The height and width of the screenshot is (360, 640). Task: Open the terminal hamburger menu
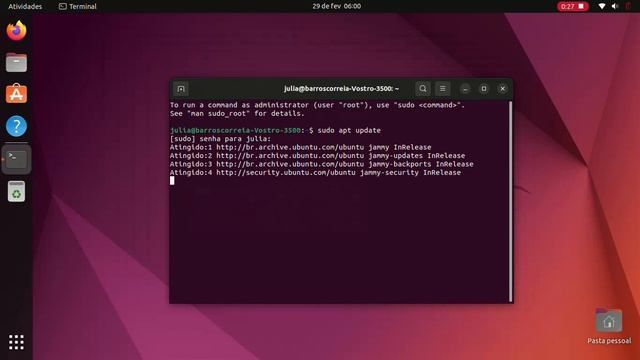[x=443, y=89]
